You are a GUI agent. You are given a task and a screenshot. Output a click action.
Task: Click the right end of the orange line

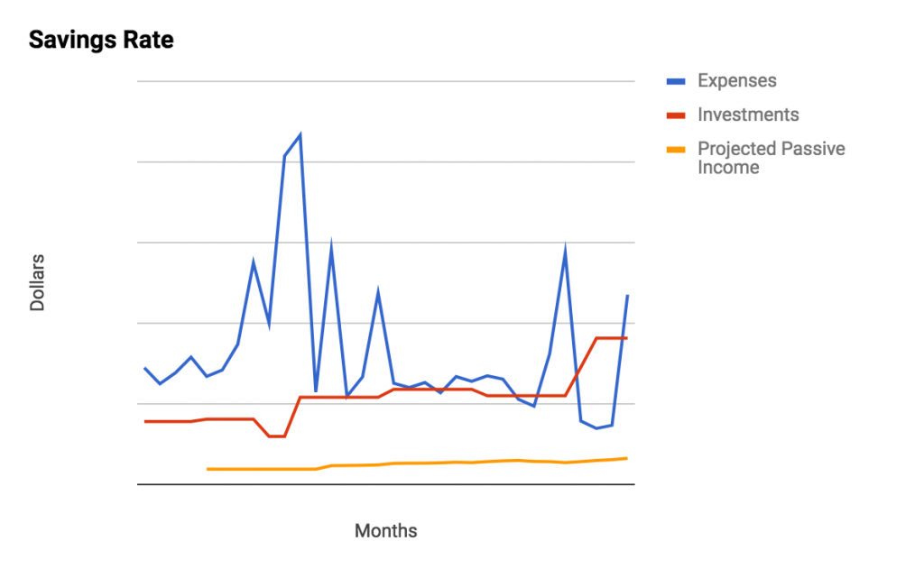pos(627,458)
